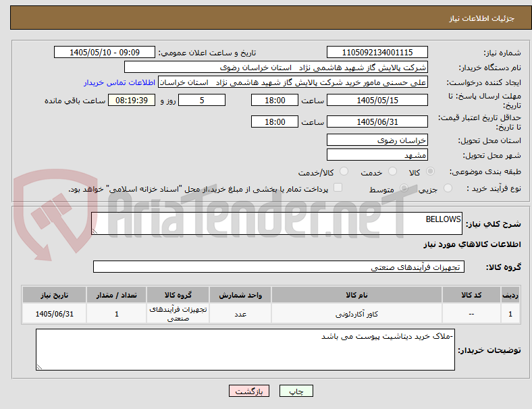The image size is (532, 409).
Task: Click the اطلاعات کالاهای مورد نیاز section title
Action: (472, 244)
